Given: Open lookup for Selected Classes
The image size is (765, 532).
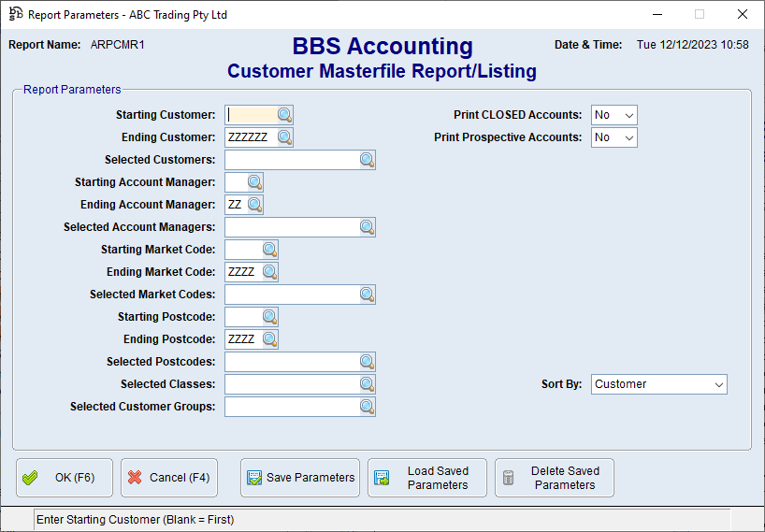Looking at the screenshot, I should pyautogui.click(x=367, y=384).
